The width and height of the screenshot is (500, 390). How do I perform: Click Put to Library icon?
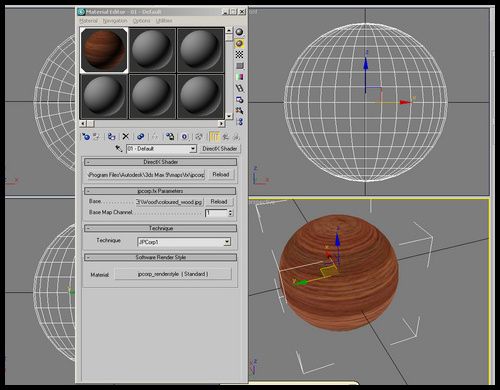170,136
